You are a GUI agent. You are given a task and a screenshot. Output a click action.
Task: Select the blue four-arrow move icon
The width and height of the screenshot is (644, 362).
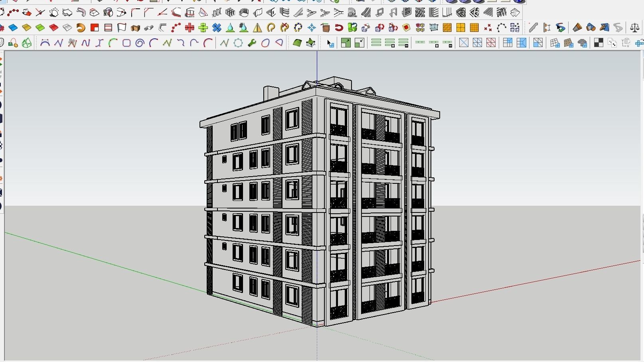point(312,28)
